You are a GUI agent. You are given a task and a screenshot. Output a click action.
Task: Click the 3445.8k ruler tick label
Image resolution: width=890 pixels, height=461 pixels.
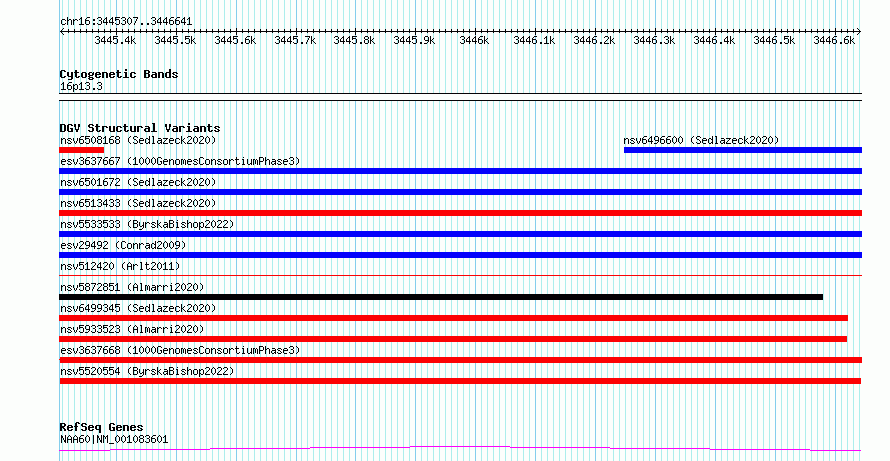(354, 40)
